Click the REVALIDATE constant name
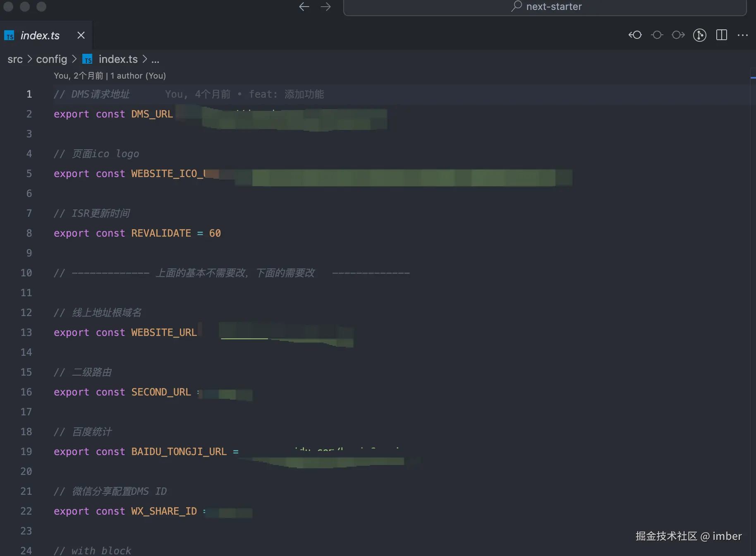The height and width of the screenshot is (556, 756). coord(161,233)
